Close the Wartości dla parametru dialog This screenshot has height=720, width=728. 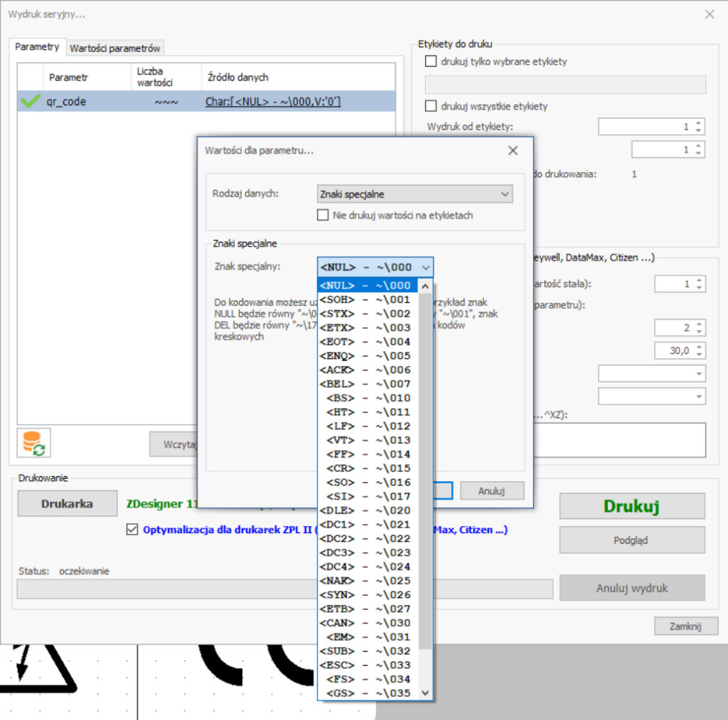[x=513, y=151]
